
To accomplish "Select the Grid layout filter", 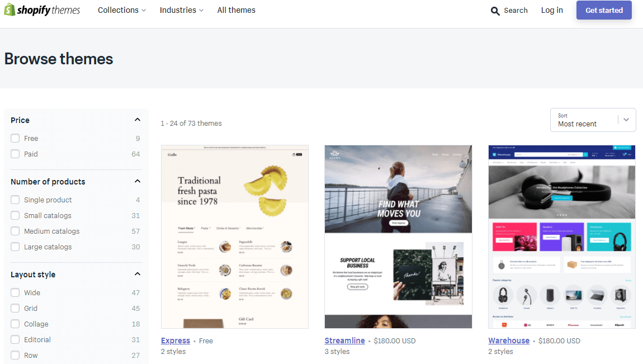I will (x=15, y=308).
